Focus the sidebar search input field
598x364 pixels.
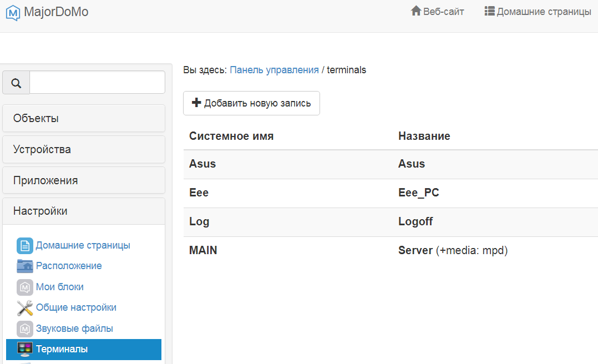[x=97, y=82]
